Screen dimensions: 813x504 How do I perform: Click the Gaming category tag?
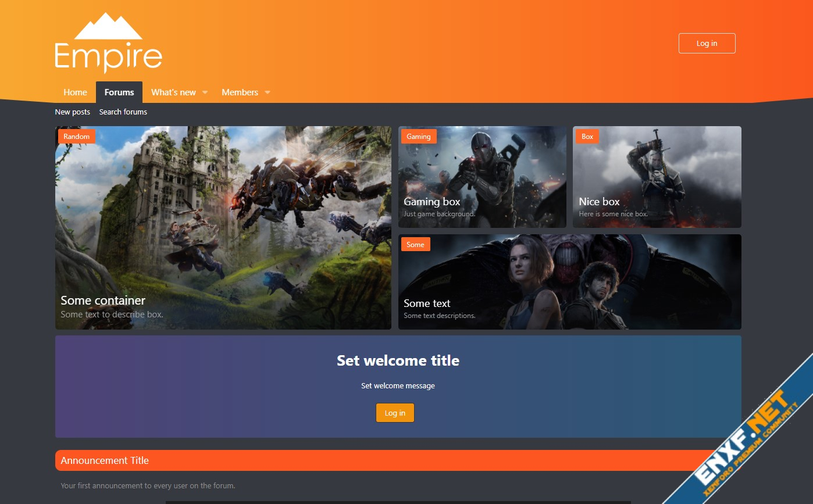(x=418, y=137)
